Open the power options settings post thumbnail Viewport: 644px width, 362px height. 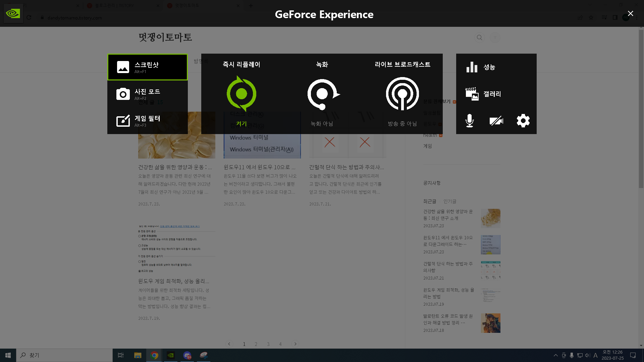click(177, 249)
